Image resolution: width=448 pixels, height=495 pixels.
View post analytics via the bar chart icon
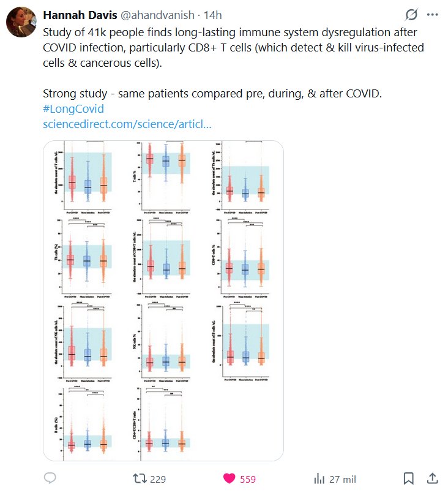[319, 478]
